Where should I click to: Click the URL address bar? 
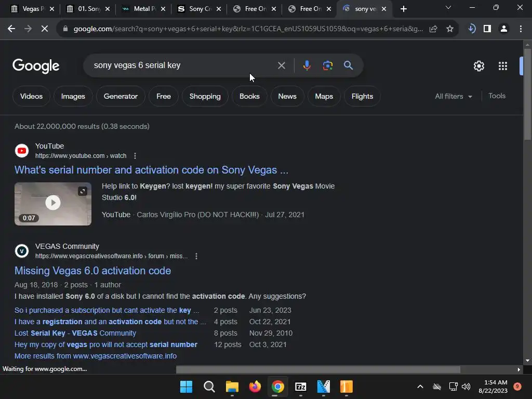[x=248, y=29]
